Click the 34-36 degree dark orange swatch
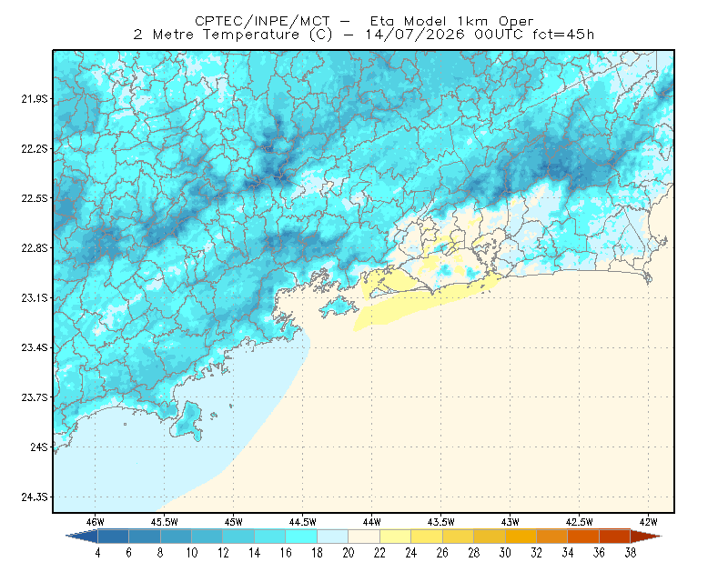The height and width of the screenshot is (562, 728). point(583,537)
